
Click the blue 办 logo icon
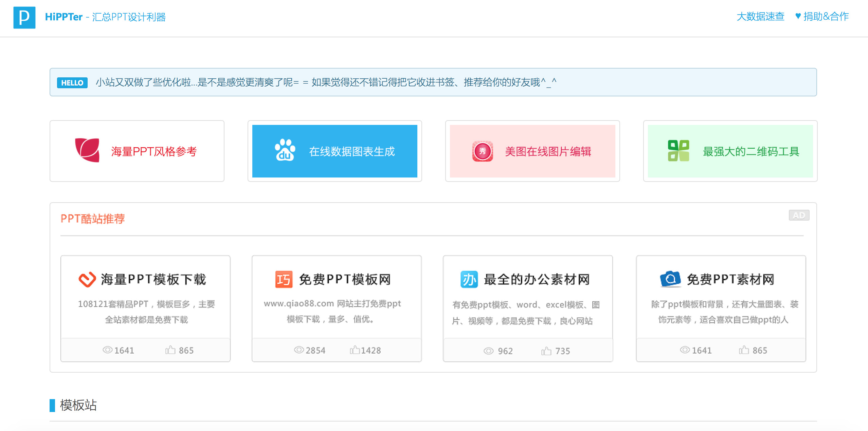click(x=469, y=280)
